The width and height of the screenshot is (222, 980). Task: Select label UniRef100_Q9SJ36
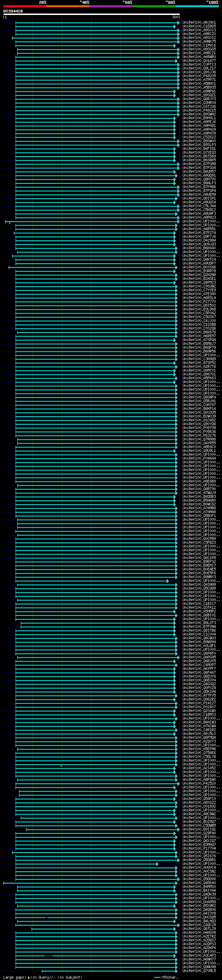199,72
